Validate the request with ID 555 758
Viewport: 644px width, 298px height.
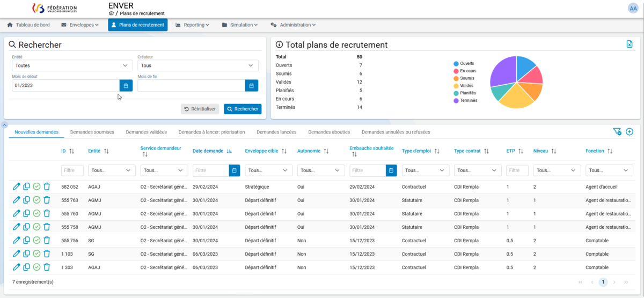[36, 227]
